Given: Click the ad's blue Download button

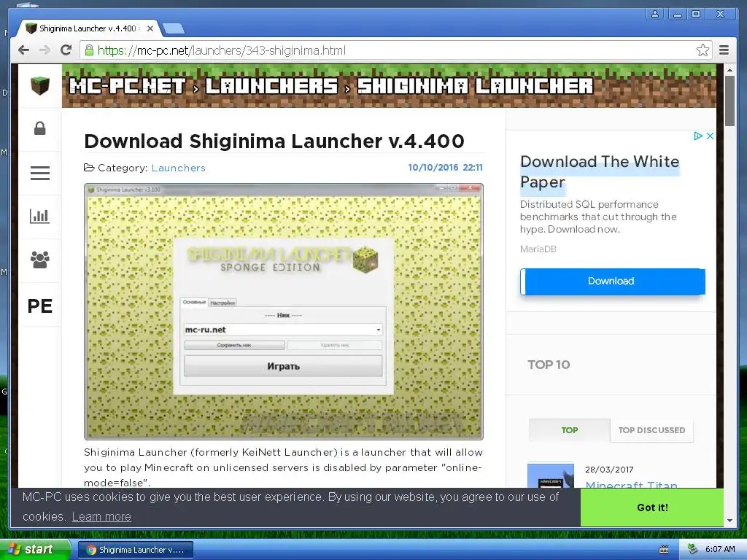Looking at the screenshot, I should coord(613,281).
